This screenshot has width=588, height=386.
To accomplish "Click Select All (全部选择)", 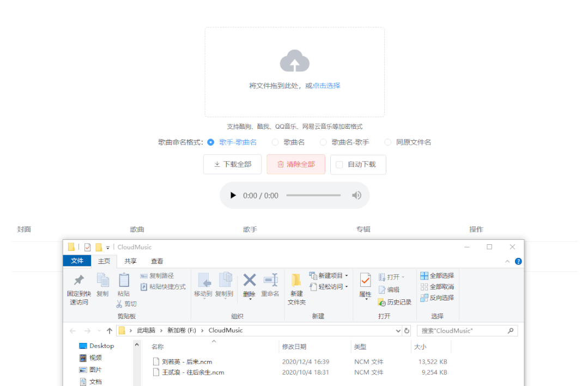I will click(x=437, y=276).
